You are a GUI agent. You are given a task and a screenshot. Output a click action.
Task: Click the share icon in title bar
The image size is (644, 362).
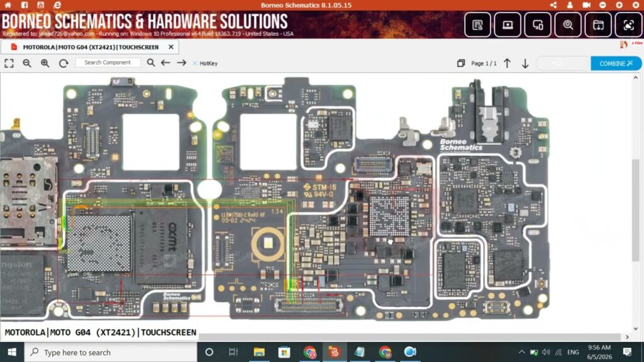(x=553, y=5)
